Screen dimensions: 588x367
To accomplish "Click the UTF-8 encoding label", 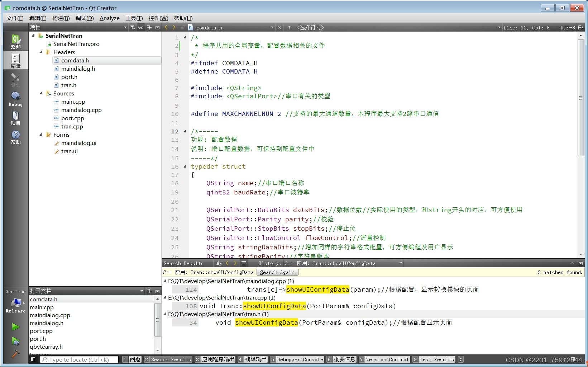I will point(568,27).
